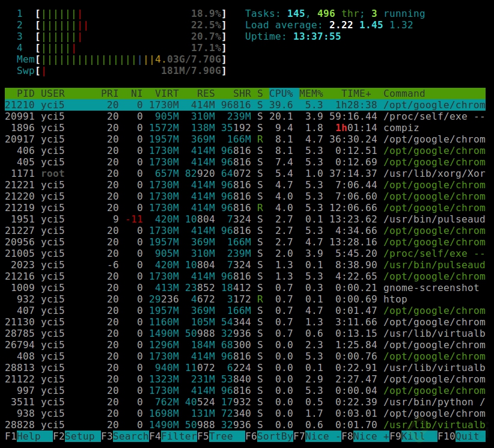Select the process with PID 20956
Image resolution: width=494 pixels, height=448 pixels.
pos(245,242)
